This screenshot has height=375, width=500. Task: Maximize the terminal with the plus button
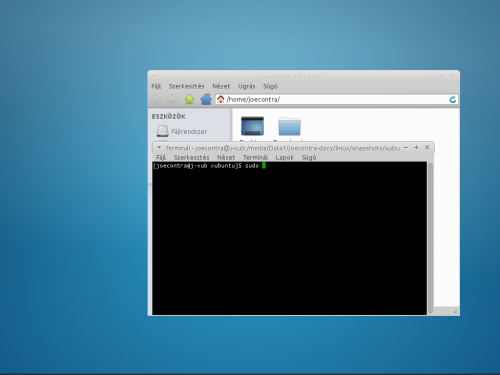[416, 147]
